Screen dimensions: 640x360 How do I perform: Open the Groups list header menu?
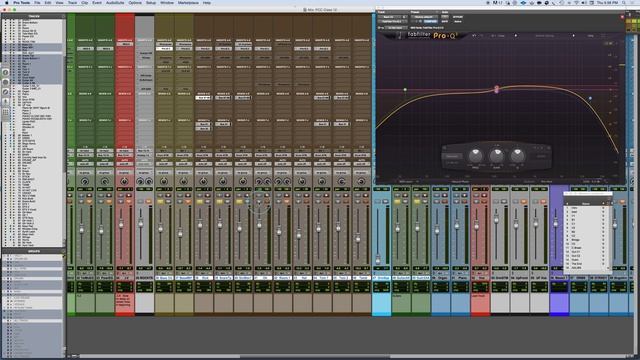click(33, 251)
